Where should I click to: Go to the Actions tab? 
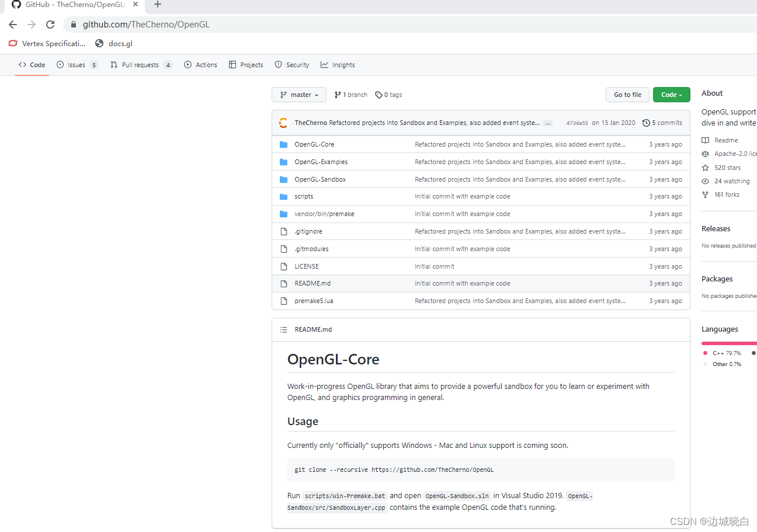[200, 65]
